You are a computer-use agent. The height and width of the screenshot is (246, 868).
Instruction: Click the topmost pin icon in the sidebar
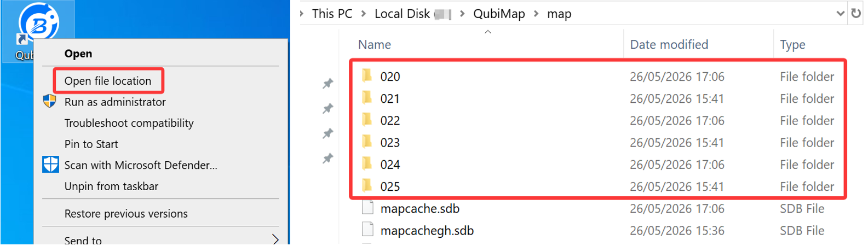click(x=328, y=84)
